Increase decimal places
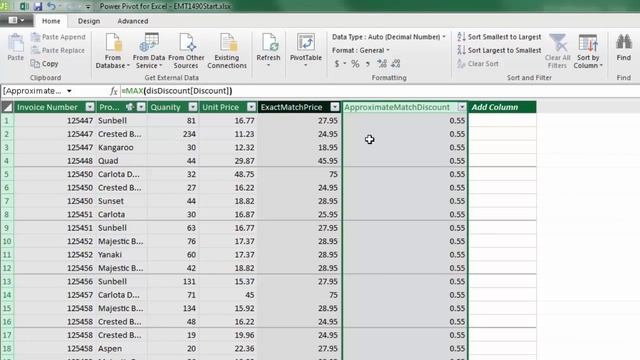Viewport: 640px width, 360px height. [382, 63]
